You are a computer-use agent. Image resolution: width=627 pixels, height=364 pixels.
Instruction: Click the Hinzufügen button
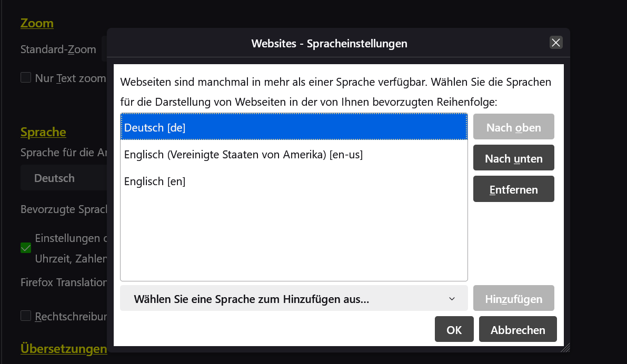pos(513,299)
